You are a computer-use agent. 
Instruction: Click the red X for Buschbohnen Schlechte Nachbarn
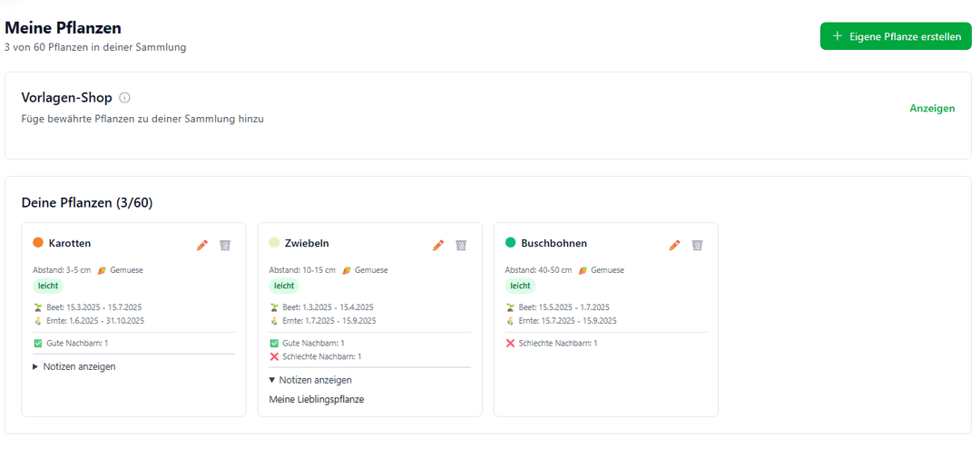pyautogui.click(x=510, y=344)
